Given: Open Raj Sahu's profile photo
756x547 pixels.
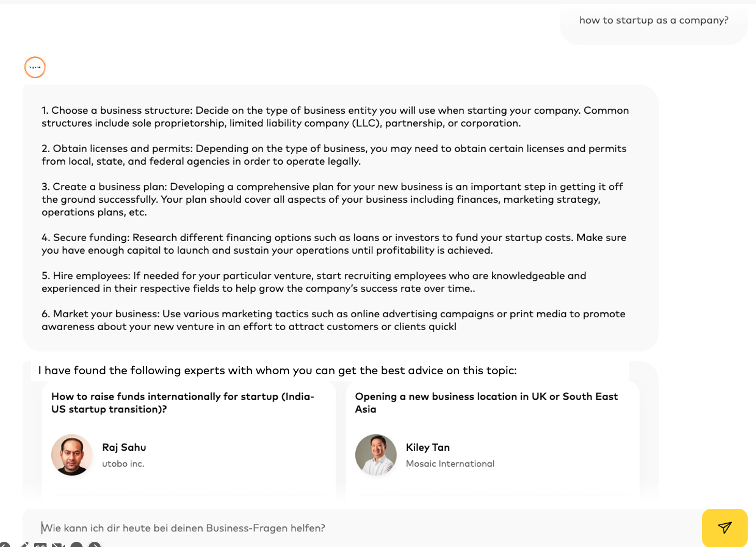Looking at the screenshot, I should click(x=72, y=455).
